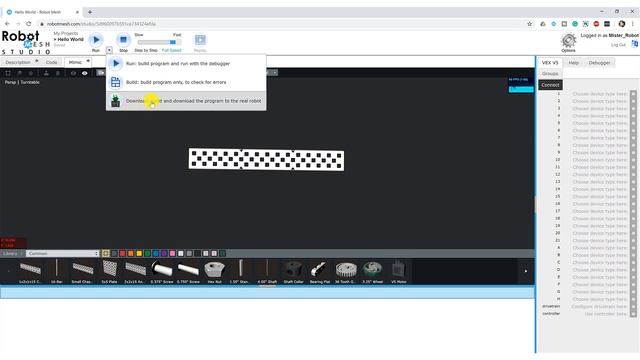Select the orange color swatch
This screenshot has height=360, width=640.
[131, 253]
